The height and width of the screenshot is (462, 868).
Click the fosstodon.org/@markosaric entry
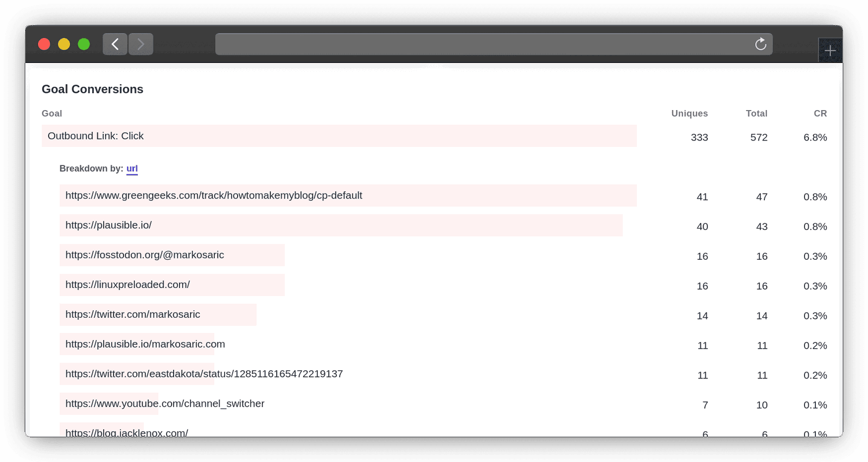(144, 255)
